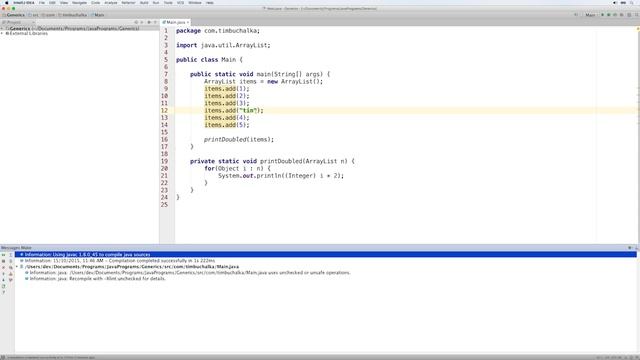This screenshot has height=360, width=640.
Task: Click the editor inspection indicator at top-right
Action: [638, 29]
